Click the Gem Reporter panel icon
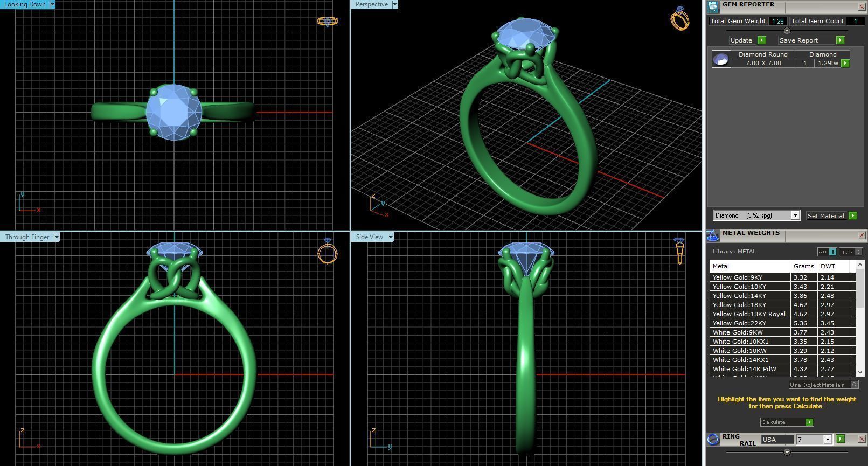 (713, 7)
